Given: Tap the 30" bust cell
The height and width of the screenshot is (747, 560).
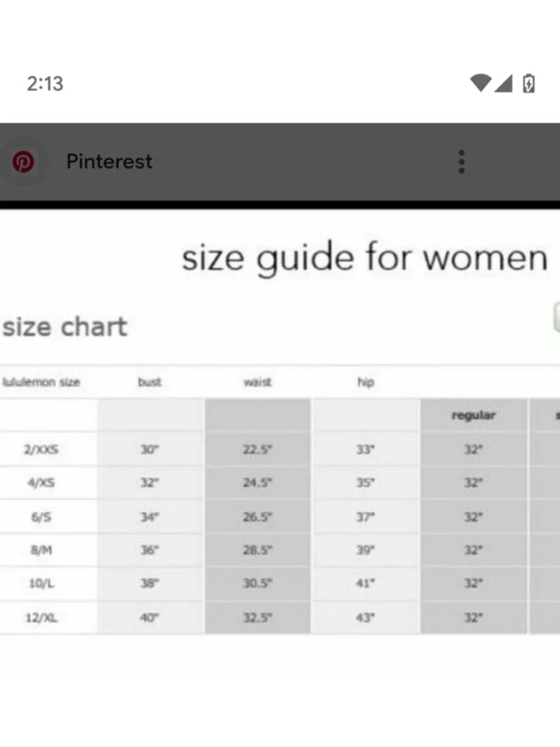Looking at the screenshot, I should [150, 449].
